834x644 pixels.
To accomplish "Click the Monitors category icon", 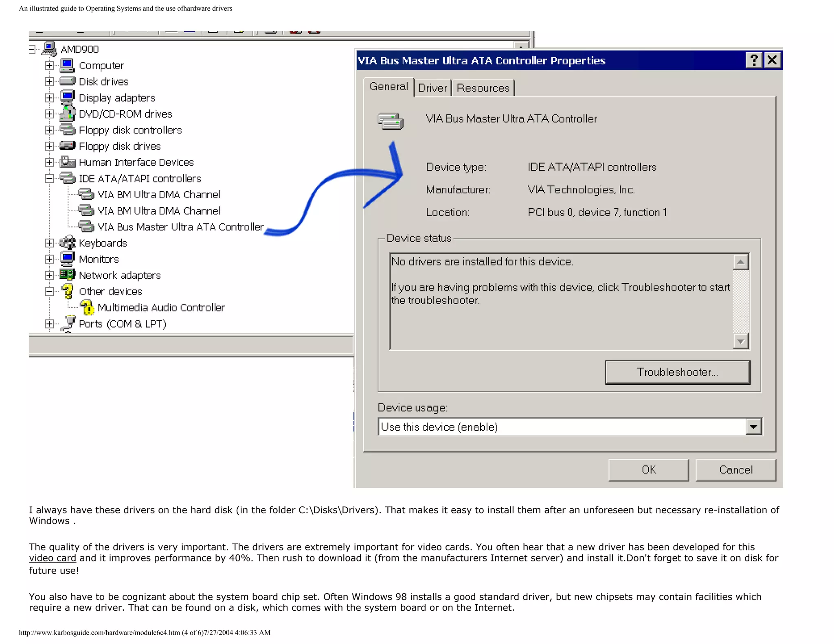I will coord(67,259).
